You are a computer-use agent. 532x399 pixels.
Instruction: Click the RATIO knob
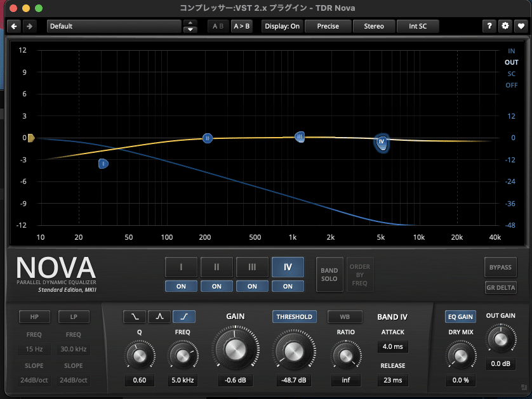[x=346, y=356]
